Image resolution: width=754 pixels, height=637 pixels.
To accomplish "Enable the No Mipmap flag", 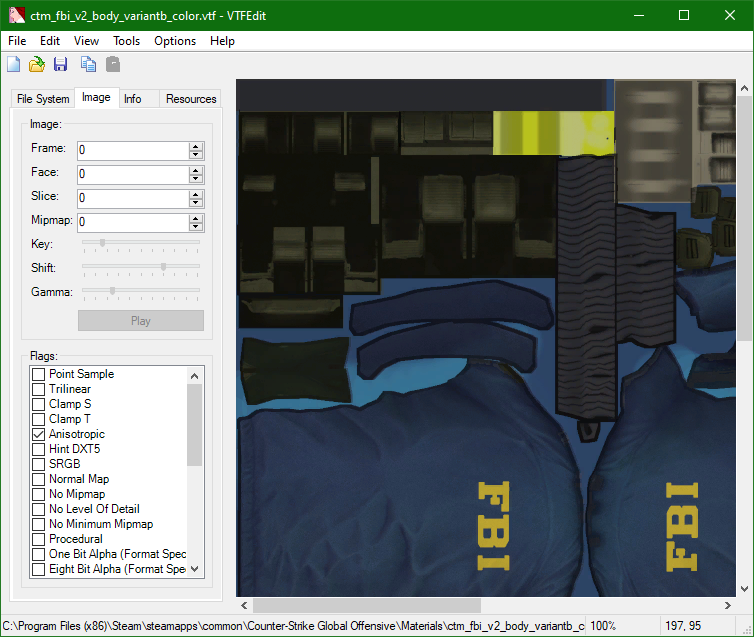I will 38,494.
